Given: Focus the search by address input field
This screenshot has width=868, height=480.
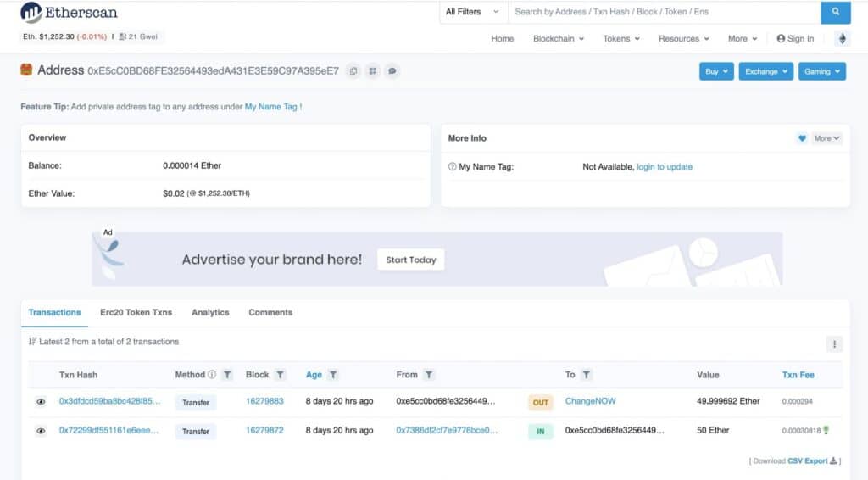Looking at the screenshot, I should (665, 12).
